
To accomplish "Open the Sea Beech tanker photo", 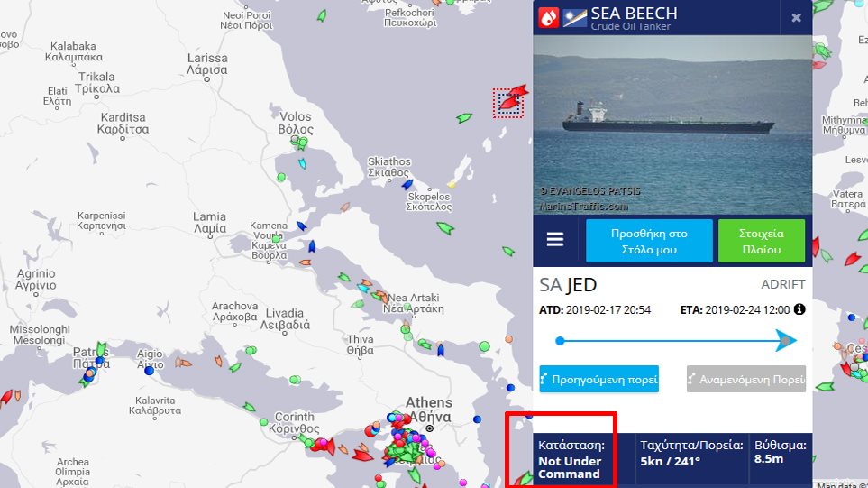I will tap(672, 125).
